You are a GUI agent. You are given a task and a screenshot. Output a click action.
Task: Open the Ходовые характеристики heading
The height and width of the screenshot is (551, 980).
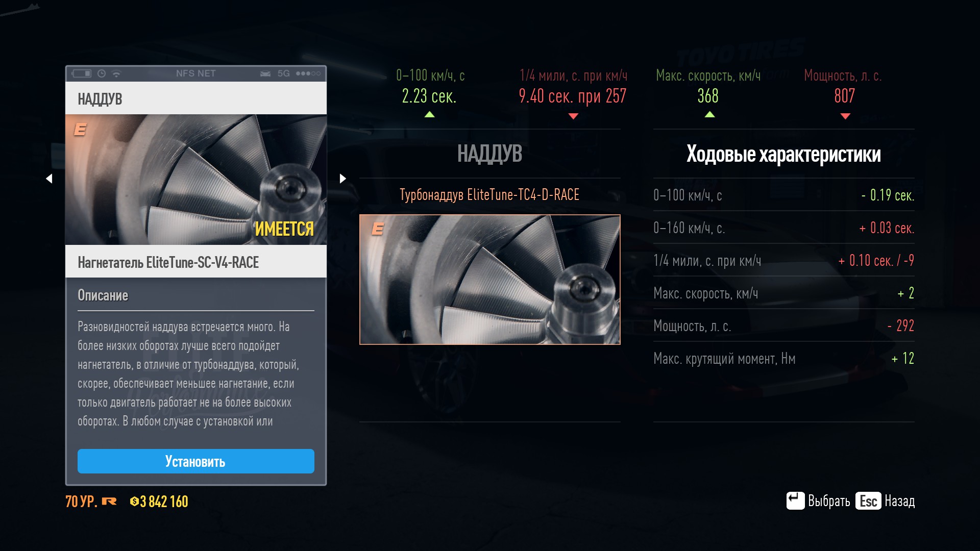tap(783, 154)
